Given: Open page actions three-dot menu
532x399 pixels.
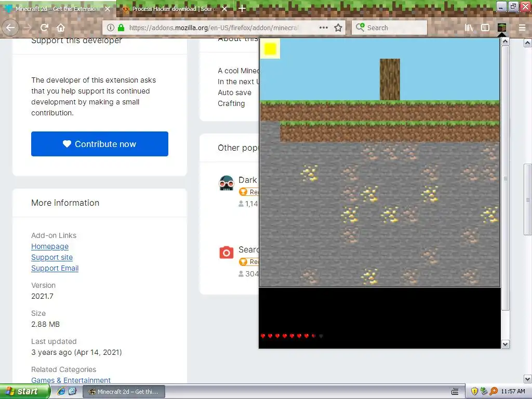Looking at the screenshot, I should (324, 28).
